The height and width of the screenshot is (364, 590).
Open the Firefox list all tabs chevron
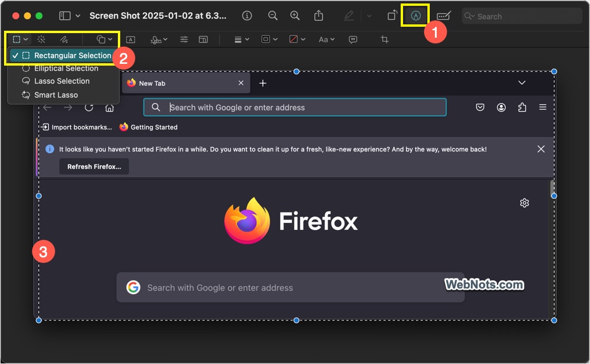(522, 82)
